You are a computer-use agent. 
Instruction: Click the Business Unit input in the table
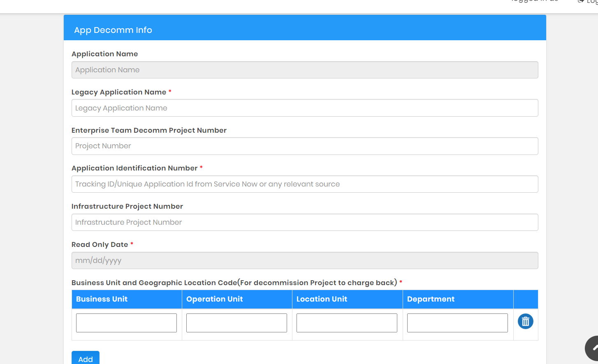click(x=126, y=323)
